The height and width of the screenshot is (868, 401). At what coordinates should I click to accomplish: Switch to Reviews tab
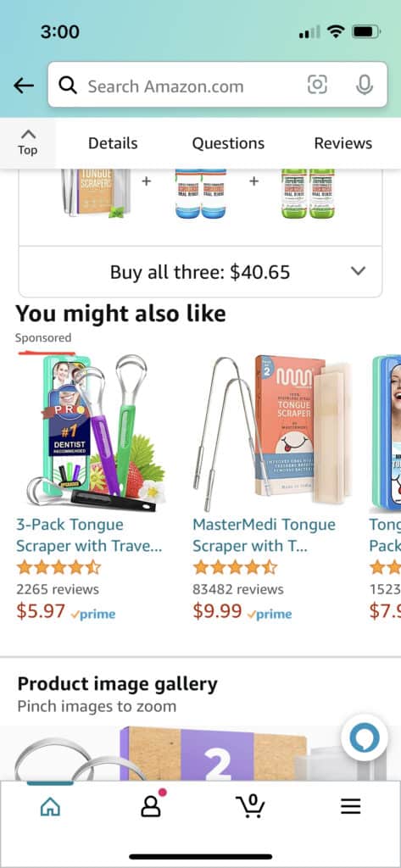[343, 143]
